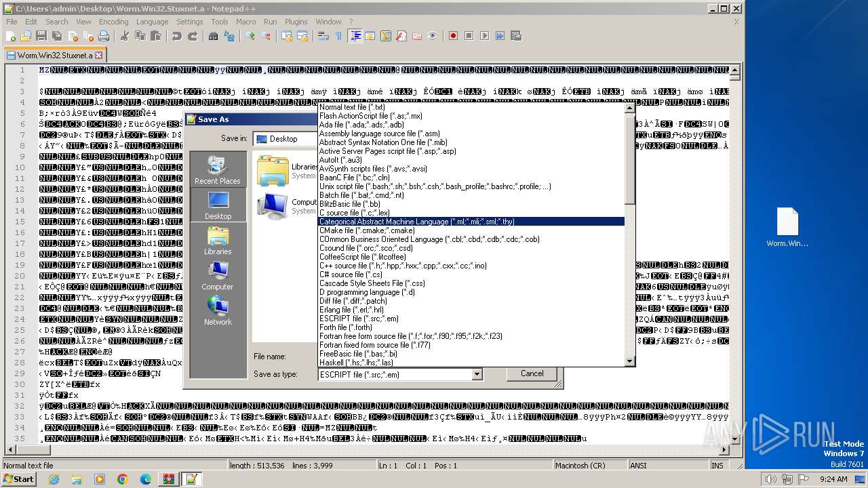Toggle the Document Map icon

coord(386,36)
